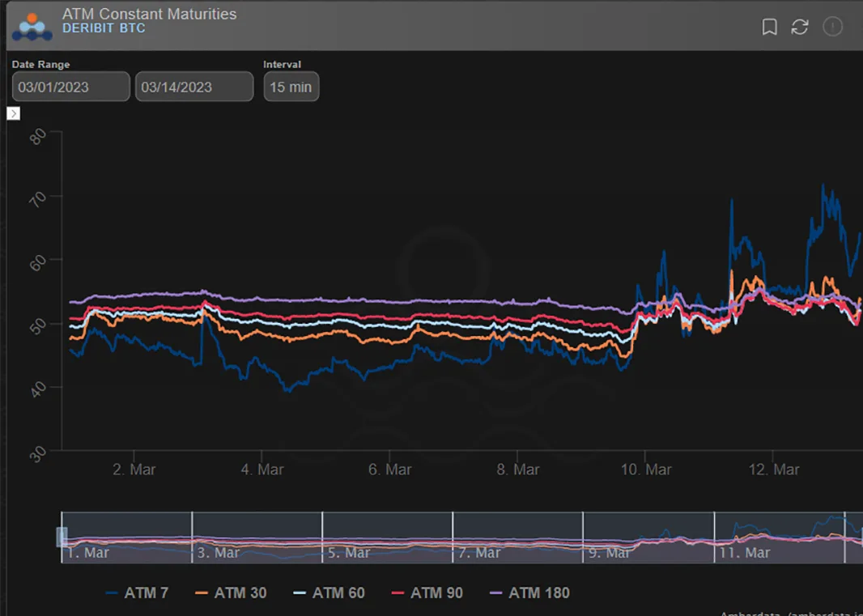
Task: Toggle ATM 90 series in legend
Action: [x=427, y=593]
